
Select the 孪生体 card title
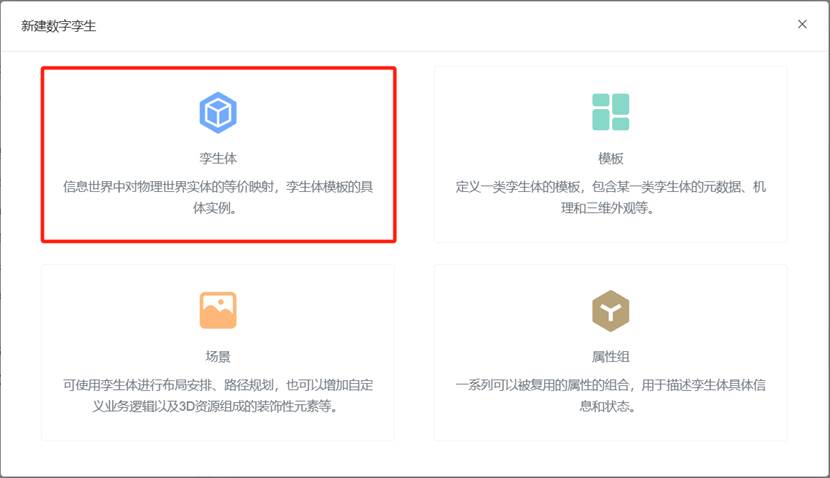point(218,158)
